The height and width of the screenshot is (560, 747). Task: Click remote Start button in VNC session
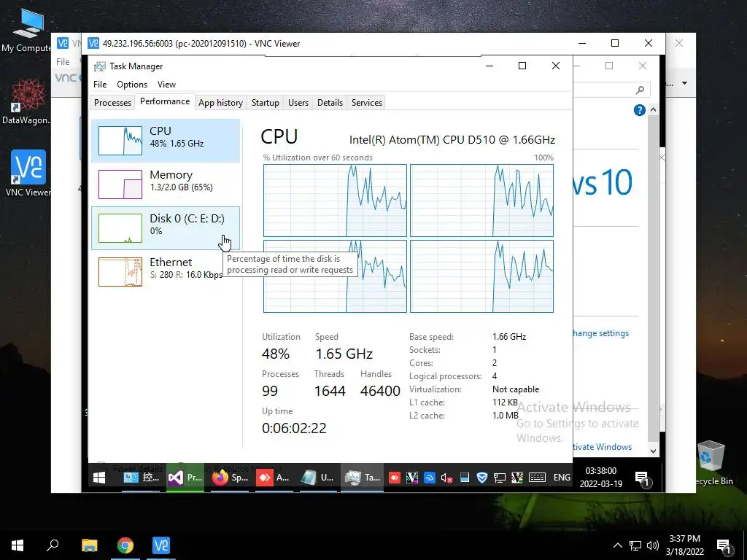pyautogui.click(x=99, y=477)
